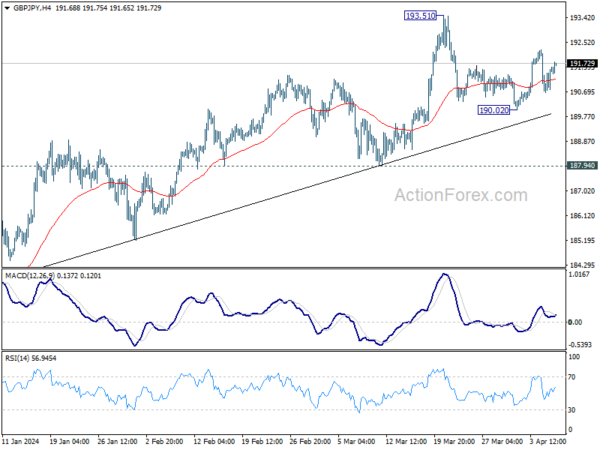Click the 190.695 price axis value
Viewport: 600px width, 450px height.
pyautogui.click(x=582, y=92)
